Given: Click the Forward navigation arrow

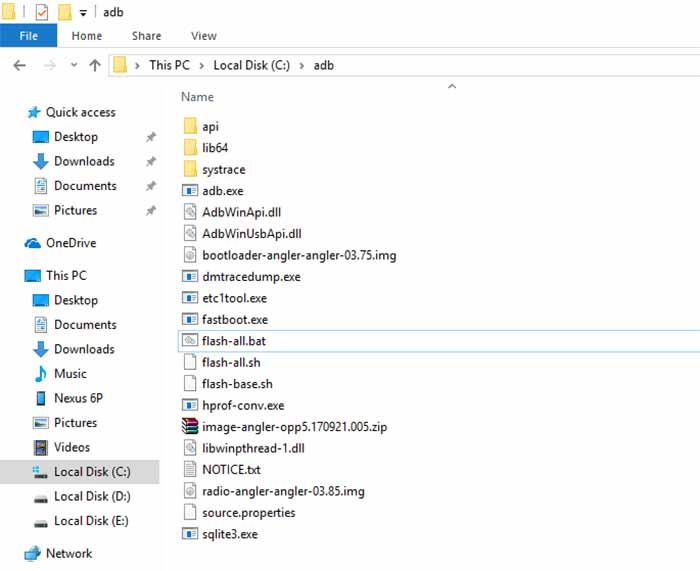Looking at the screenshot, I should [x=49, y=66].
